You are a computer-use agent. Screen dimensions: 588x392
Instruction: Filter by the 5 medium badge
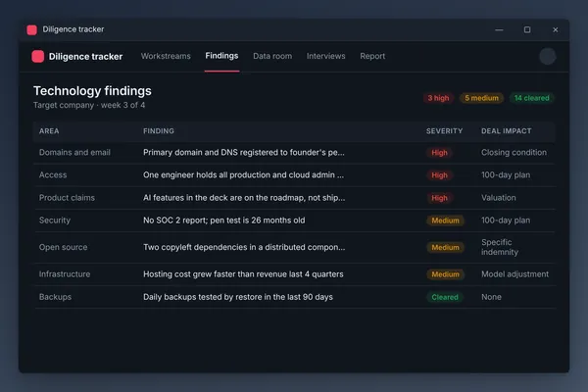[x=482, y=98]
